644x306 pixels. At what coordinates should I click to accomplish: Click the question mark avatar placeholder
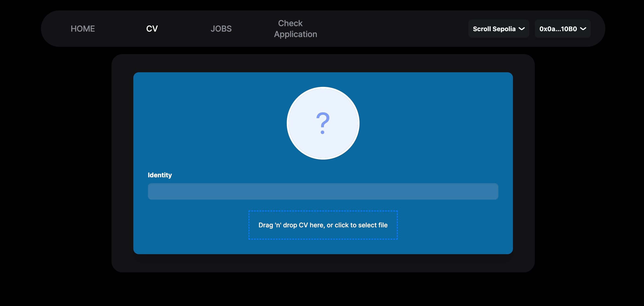[323, 123]
